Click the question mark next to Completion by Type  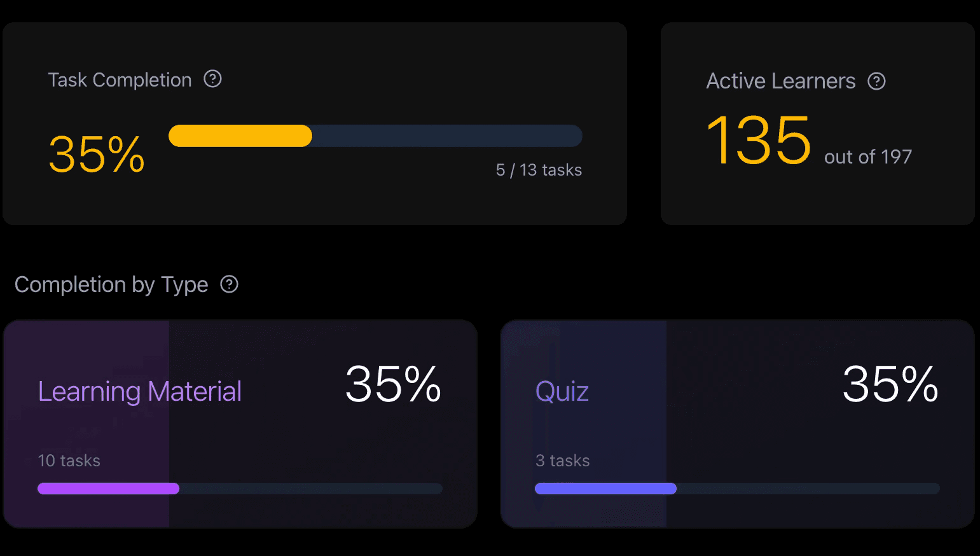[x=229, y=284]
